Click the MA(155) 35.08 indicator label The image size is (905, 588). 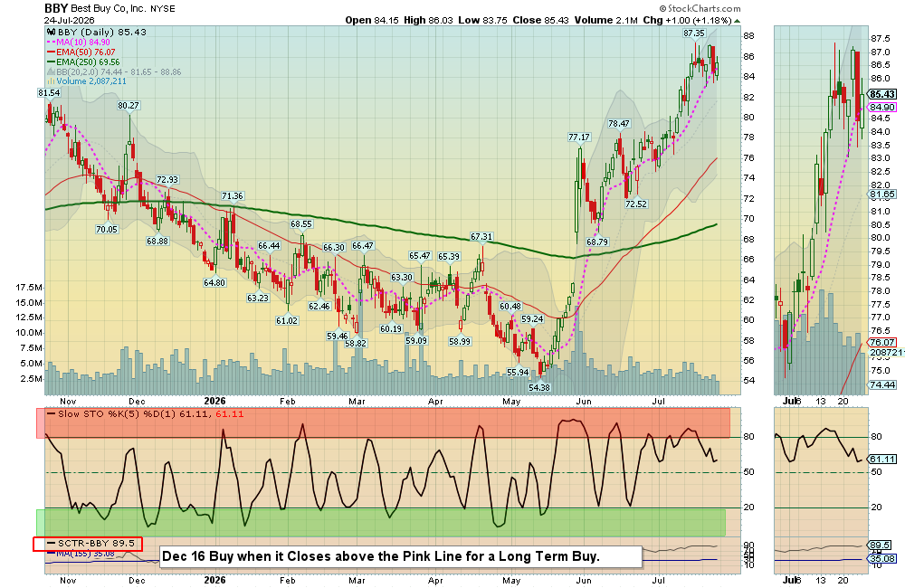point(85,554)
